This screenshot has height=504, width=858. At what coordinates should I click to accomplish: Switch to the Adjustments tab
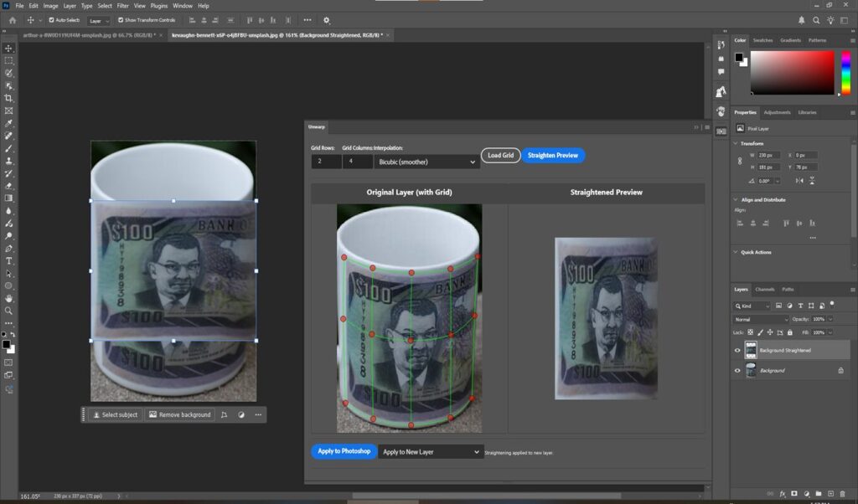777,112
